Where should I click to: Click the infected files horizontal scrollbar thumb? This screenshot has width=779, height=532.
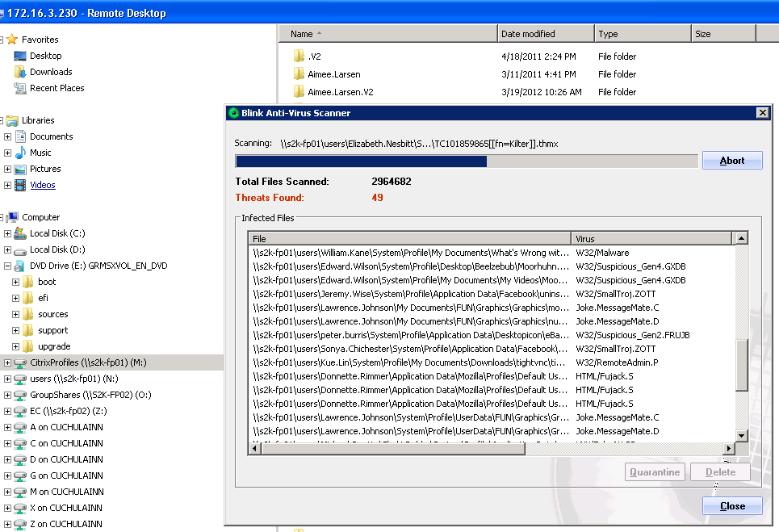[393, 449]
